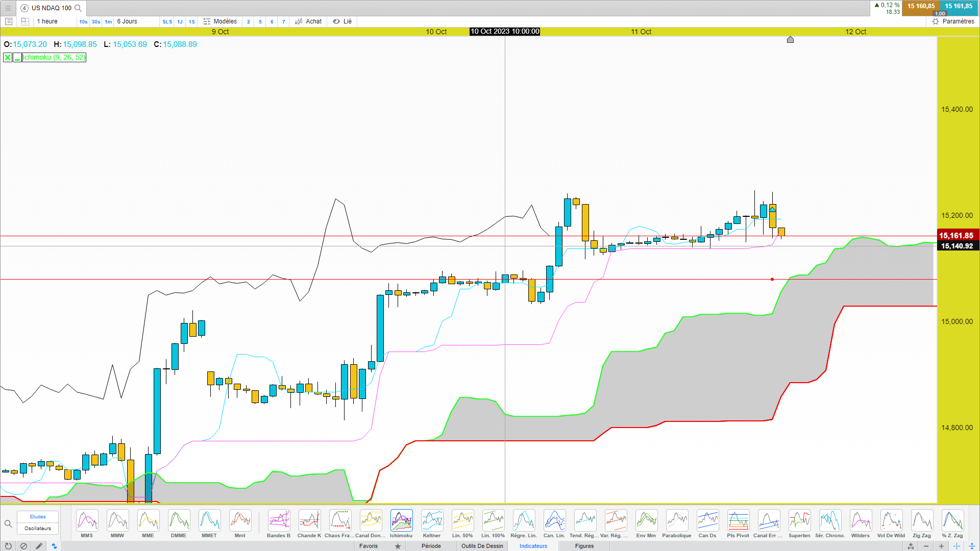Click the Ichimoku legend color label

click(54, 58)
